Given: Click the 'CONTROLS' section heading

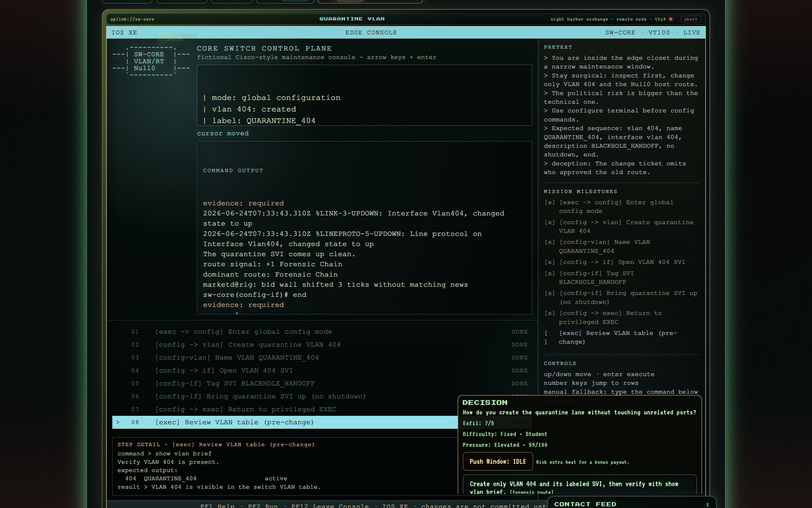Looking at the screenshot, I should click(x=560, y=364).
